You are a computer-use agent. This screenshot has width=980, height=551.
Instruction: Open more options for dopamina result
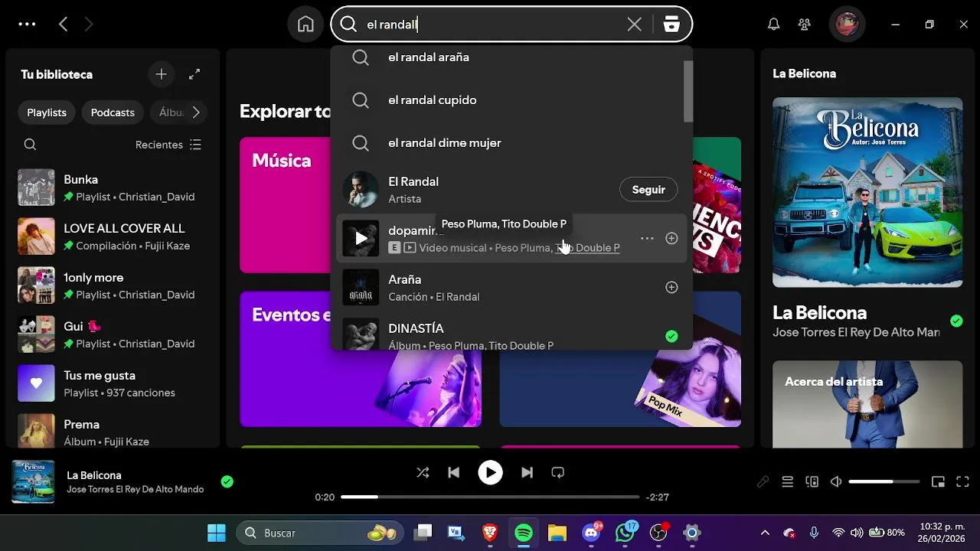tap(647, 239)
